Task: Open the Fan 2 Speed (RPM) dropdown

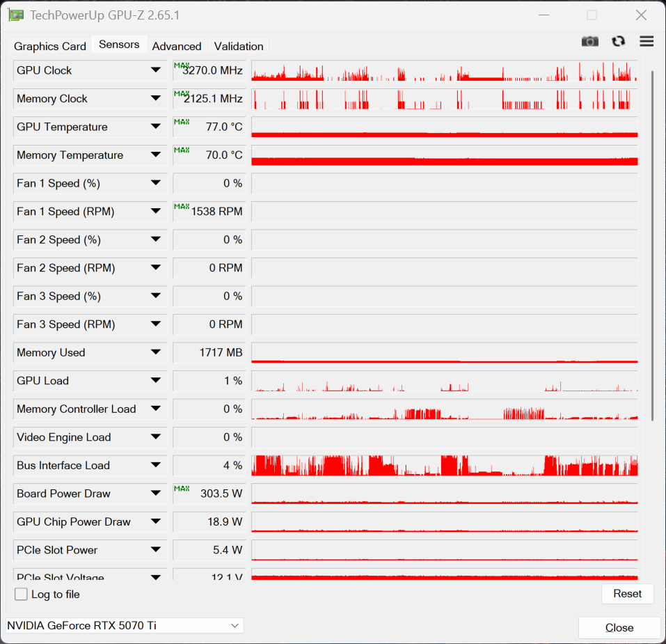Action: 156,267
